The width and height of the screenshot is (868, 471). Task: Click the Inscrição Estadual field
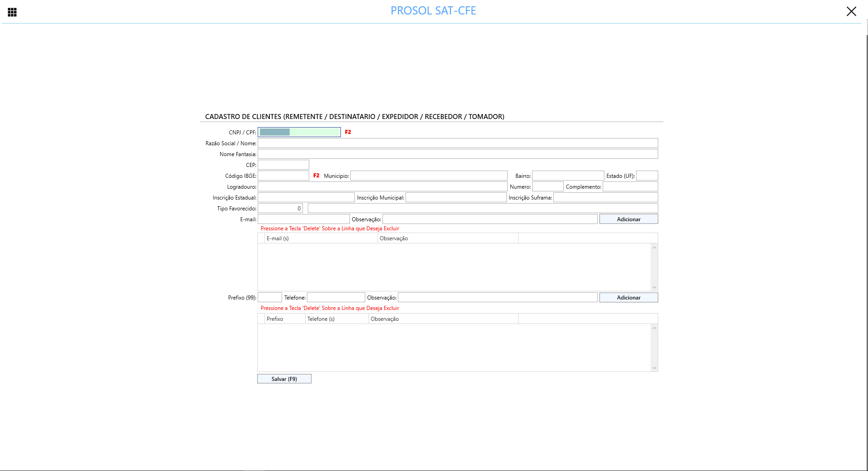(306, 197)
